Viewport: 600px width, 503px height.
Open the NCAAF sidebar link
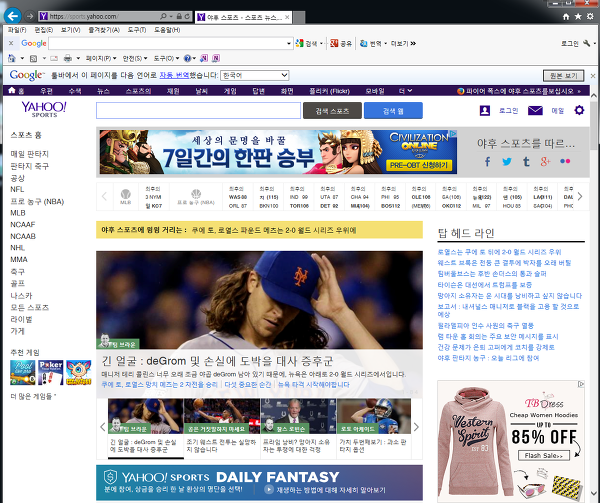coord(23,225)
